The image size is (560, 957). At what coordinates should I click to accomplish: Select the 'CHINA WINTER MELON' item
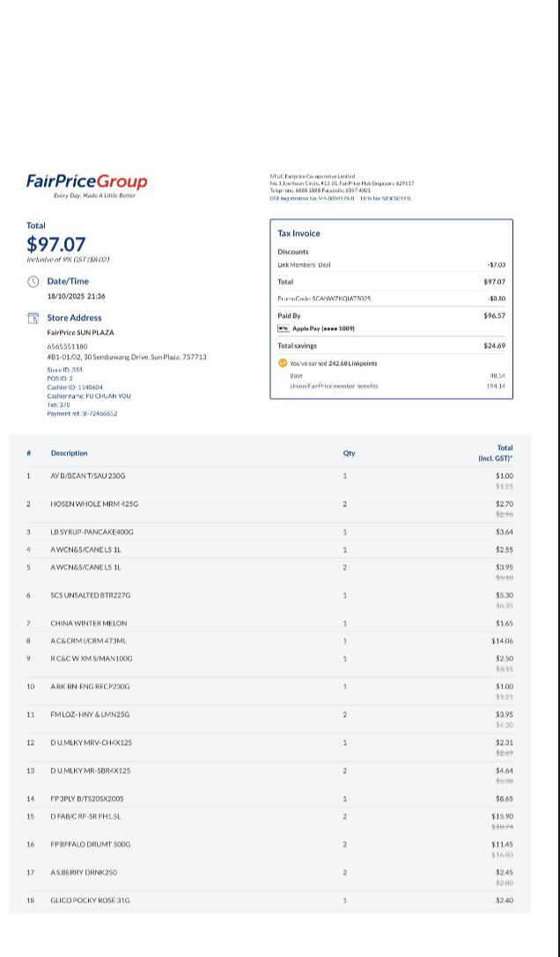[x=89, y=623]
